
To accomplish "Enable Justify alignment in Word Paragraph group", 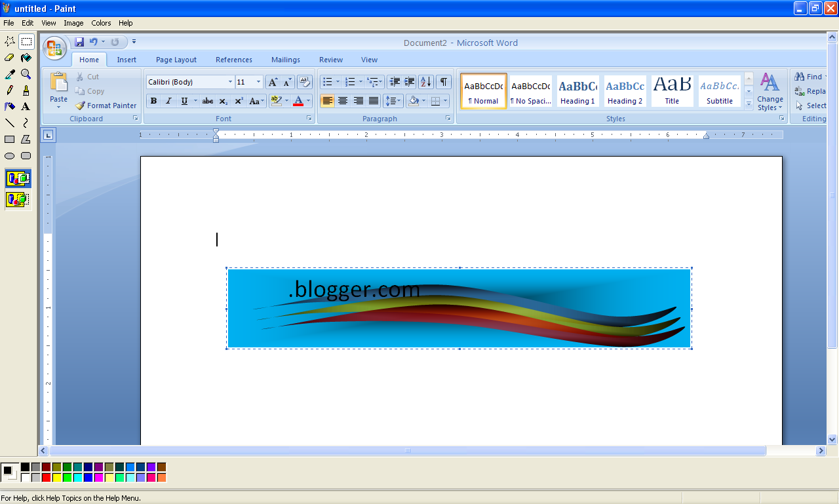I will coord(374,101).
